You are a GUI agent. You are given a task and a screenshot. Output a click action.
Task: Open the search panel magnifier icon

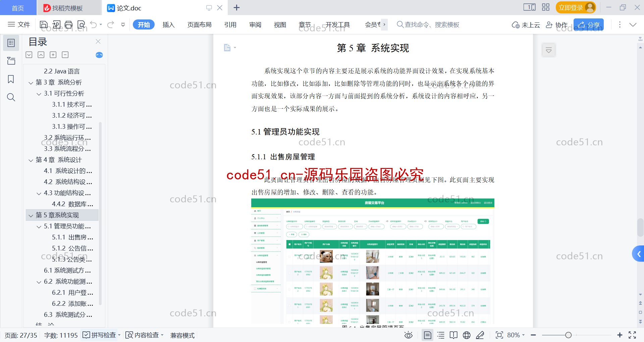[11, 97]
